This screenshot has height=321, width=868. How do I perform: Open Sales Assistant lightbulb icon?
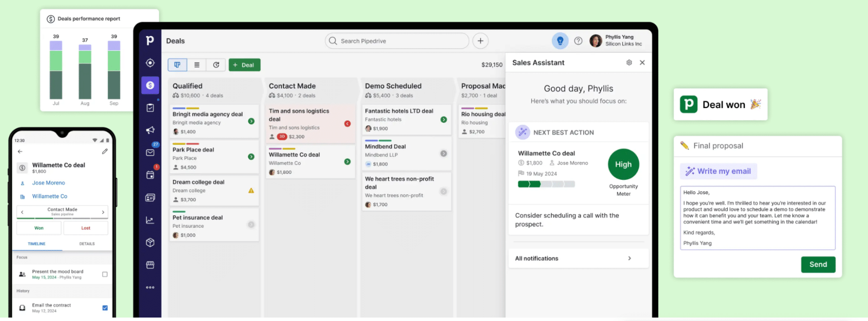pyautogui.click(x=560, y=41)
